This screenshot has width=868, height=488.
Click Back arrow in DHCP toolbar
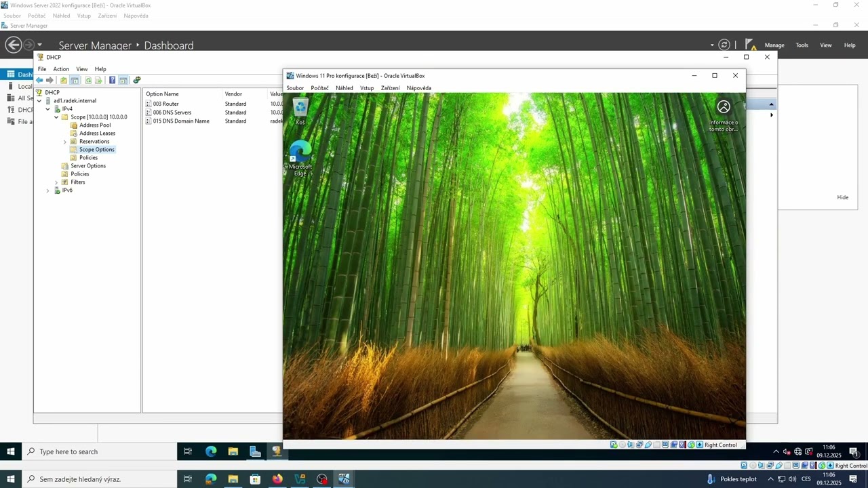coord(39,80)
